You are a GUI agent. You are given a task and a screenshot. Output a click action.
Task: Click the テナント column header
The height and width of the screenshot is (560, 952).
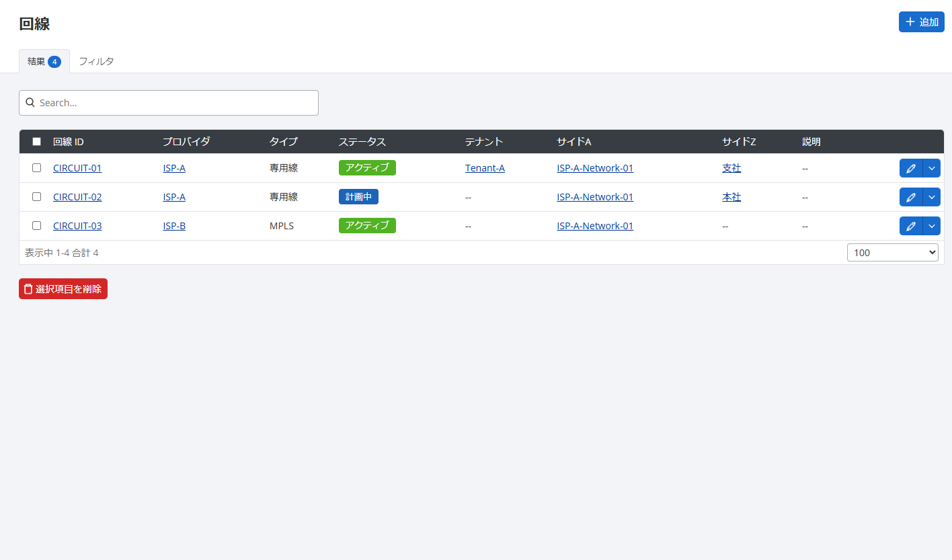[484, 142]
